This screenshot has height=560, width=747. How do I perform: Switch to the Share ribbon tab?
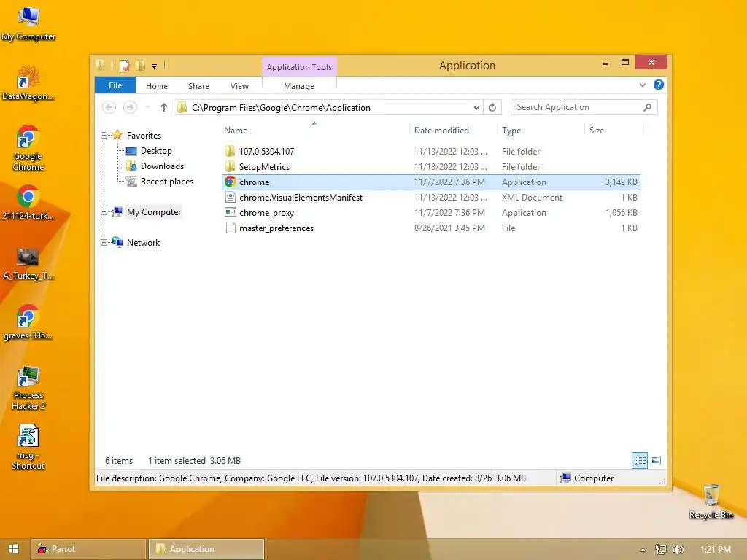[x=198, y=86]
